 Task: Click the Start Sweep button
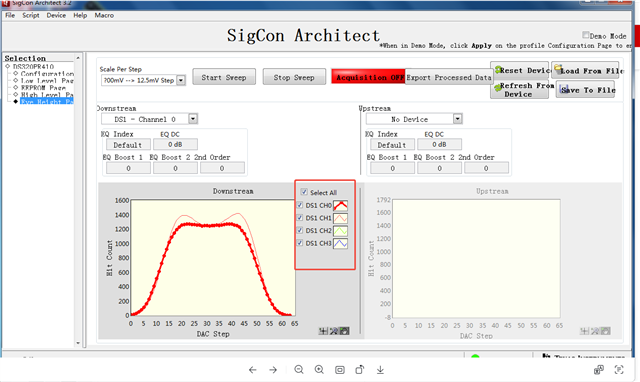pos(224,77)
